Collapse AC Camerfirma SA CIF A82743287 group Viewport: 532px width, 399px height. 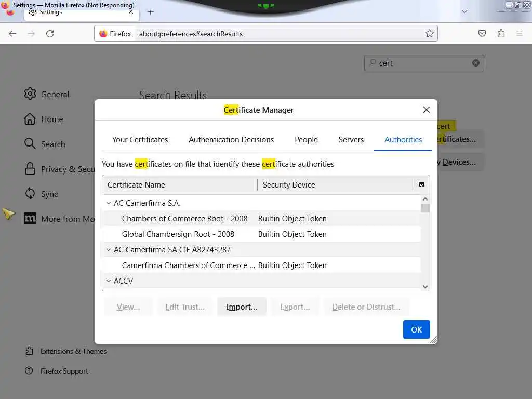coord(109,250)
